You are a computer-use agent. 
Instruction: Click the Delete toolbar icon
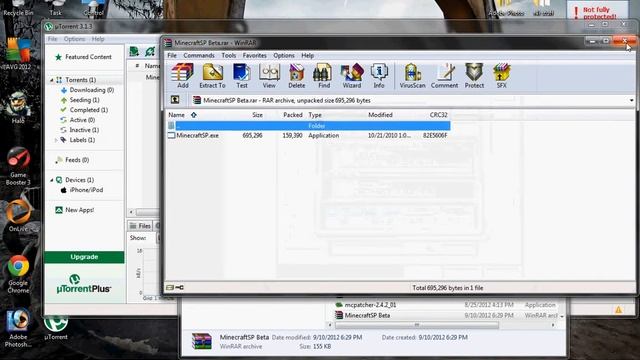[x=297, y=76]
